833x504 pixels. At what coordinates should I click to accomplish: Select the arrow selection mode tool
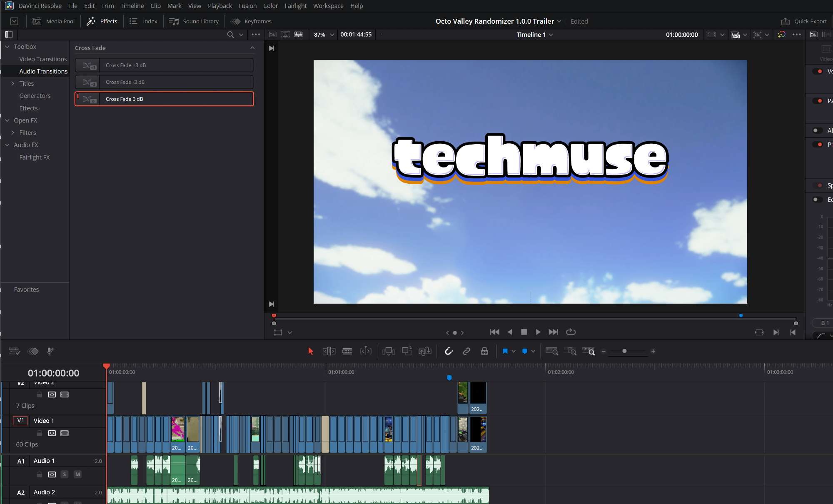click(310, 351)
